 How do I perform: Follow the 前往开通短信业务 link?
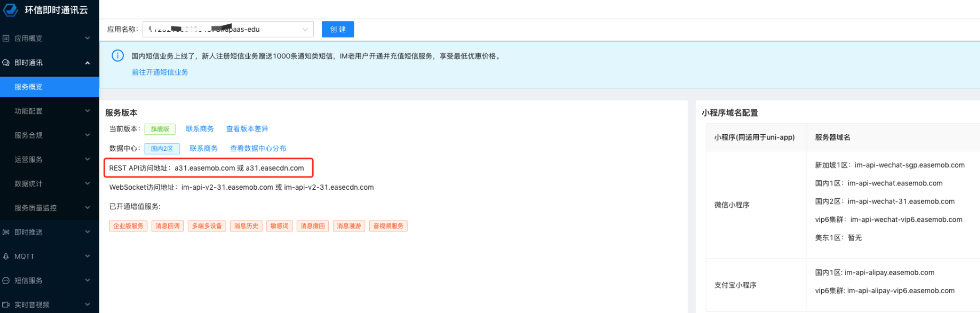click(160, 72)
